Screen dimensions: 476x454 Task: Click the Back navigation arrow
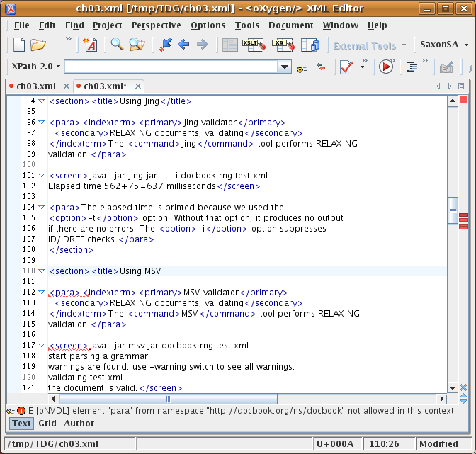[x=183, y=45]
